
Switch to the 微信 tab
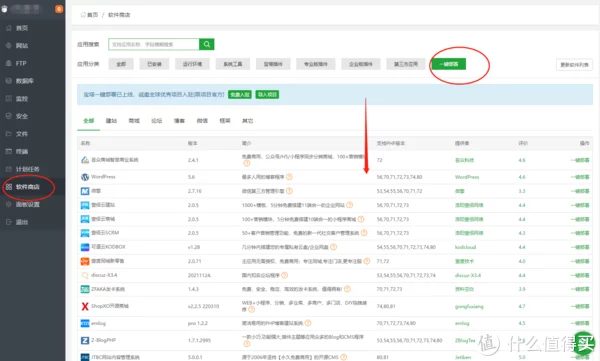[x=202, y=121]
